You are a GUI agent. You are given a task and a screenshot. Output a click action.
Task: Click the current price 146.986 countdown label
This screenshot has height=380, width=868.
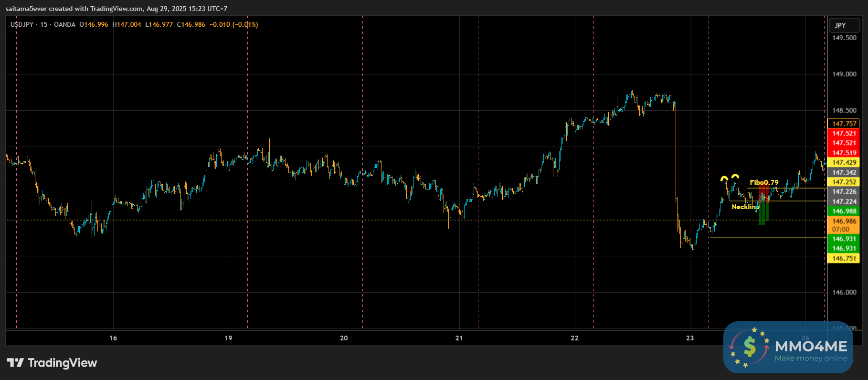coord(844,225)
